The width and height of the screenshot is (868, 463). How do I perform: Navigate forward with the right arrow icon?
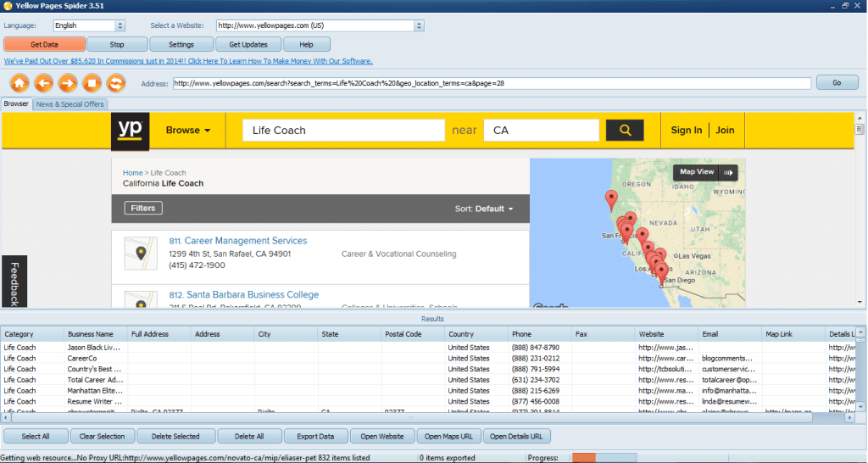click(x=68, y=84)
